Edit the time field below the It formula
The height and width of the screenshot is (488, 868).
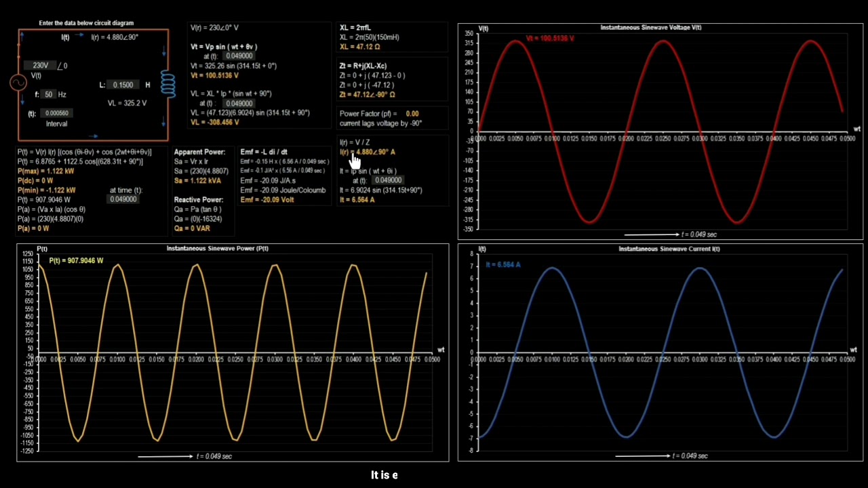[388, 180]
